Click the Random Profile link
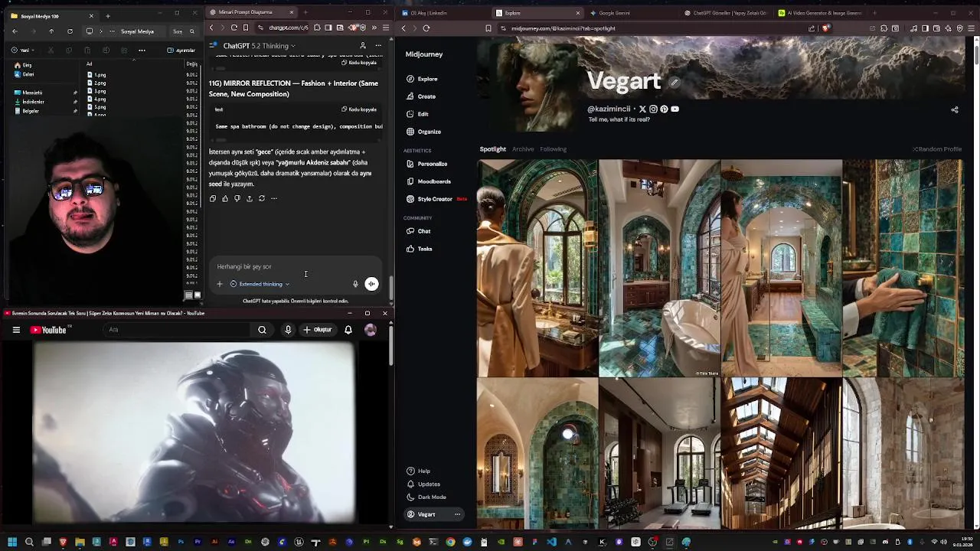Viewport: 980px width, 551px height. (x=938, y=149)
